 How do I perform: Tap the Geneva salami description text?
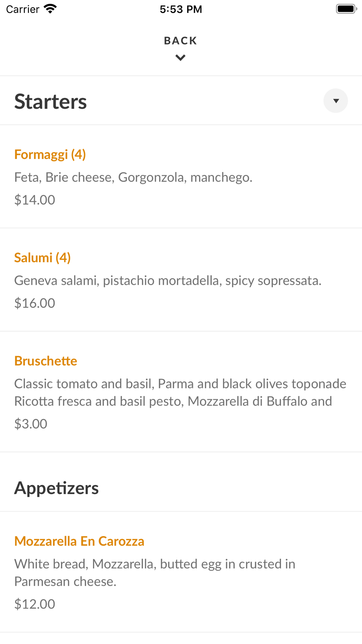click(x=168, y=281)
